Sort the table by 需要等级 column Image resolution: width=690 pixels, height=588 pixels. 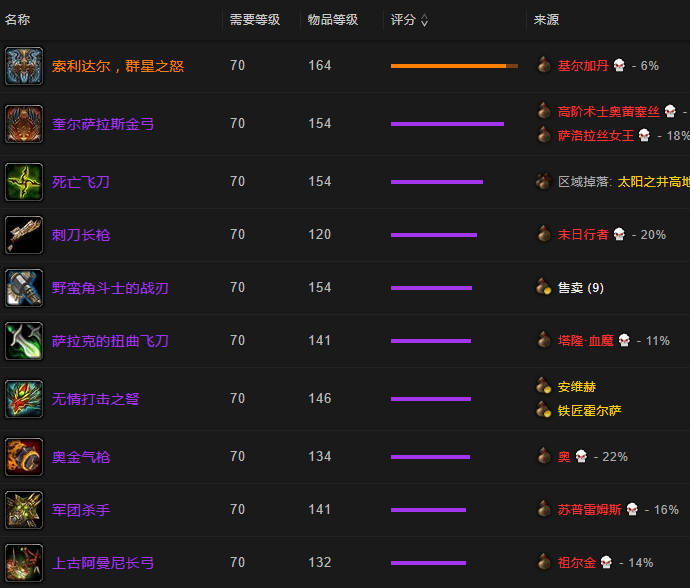pos(255,20)
